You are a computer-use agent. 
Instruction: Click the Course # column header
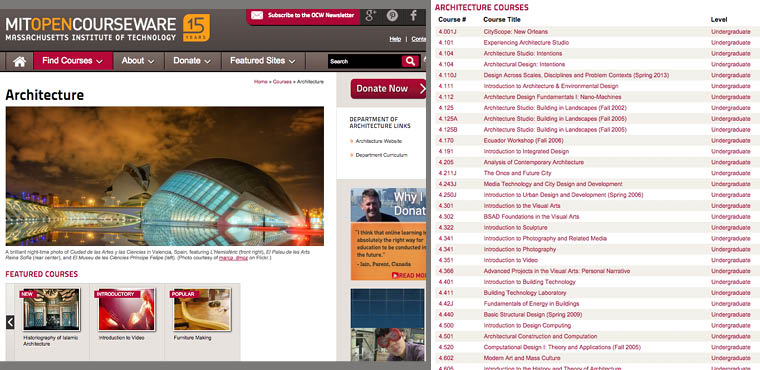452,20
